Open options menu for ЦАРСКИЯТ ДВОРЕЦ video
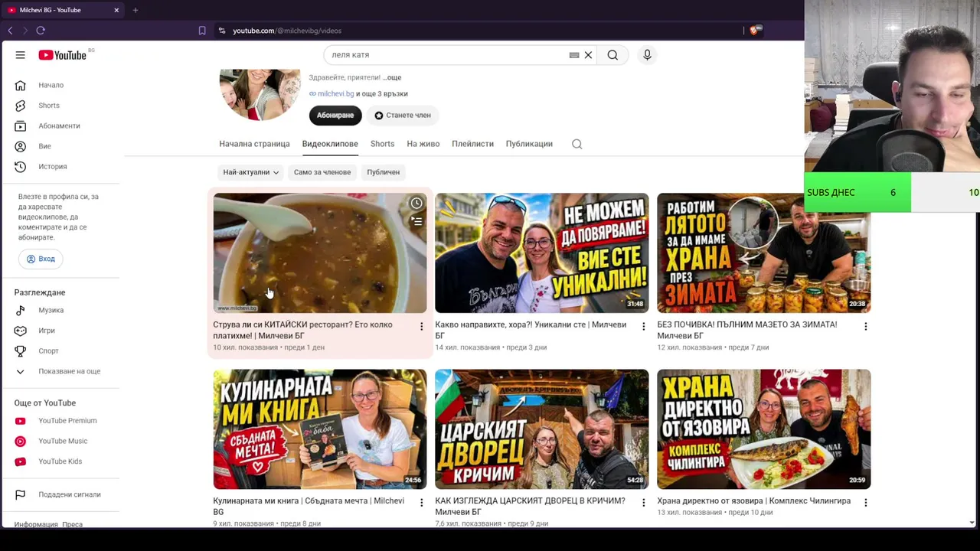The width and height of the screenshot is (980, 551). point(643,503)
